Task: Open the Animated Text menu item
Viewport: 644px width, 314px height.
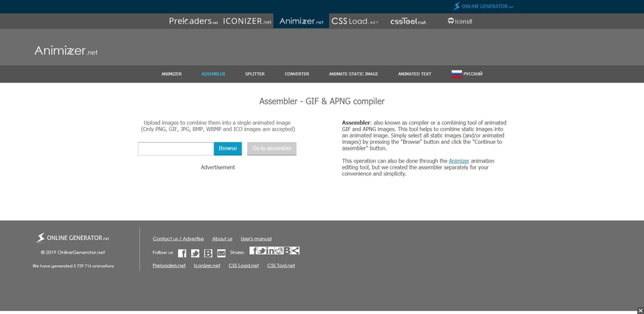Action: 414,74
